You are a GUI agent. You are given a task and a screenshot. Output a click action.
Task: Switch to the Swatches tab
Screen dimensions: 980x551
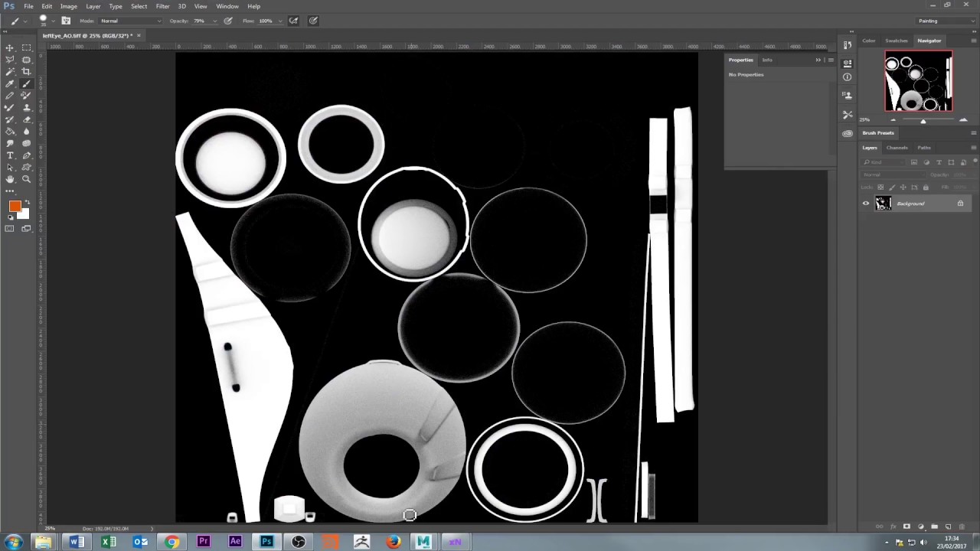897,41
